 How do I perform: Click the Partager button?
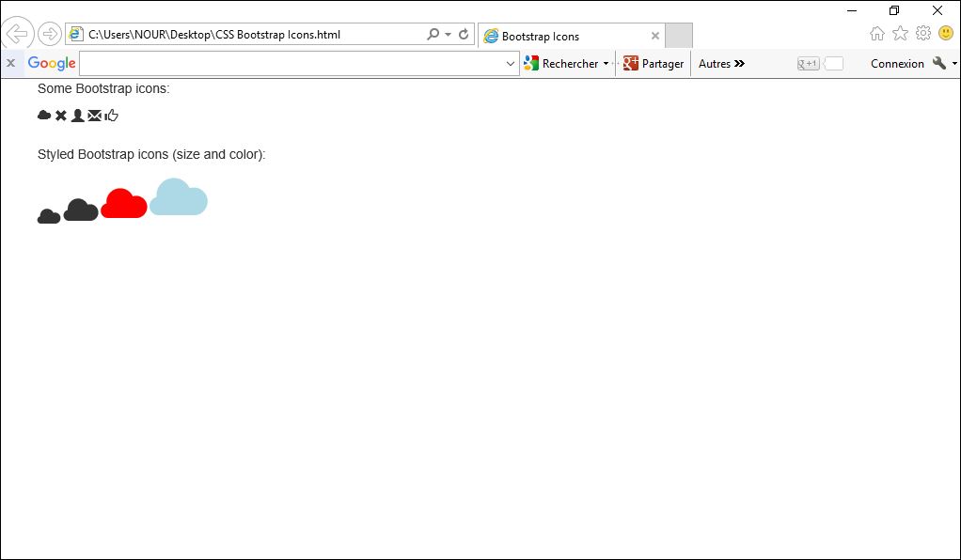[654, 64]
